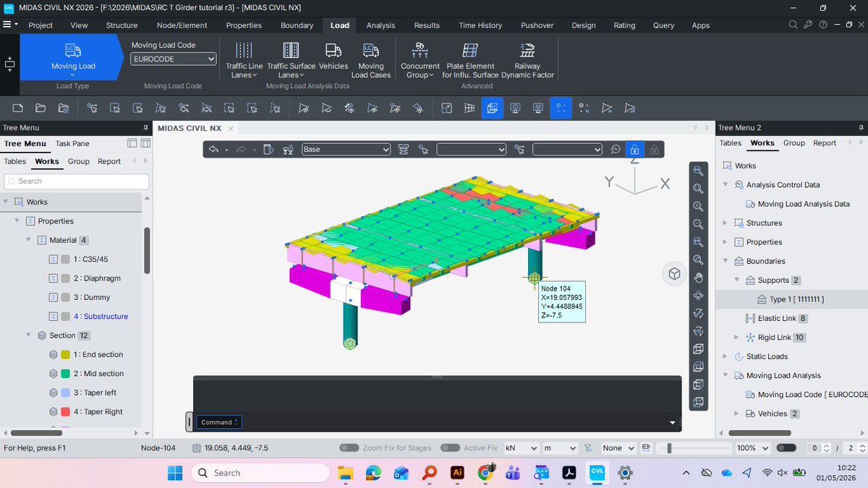Toggle Zoom Fix for Stages switch
This screenshot has height=488, width=868.
(x=349, y=448)
